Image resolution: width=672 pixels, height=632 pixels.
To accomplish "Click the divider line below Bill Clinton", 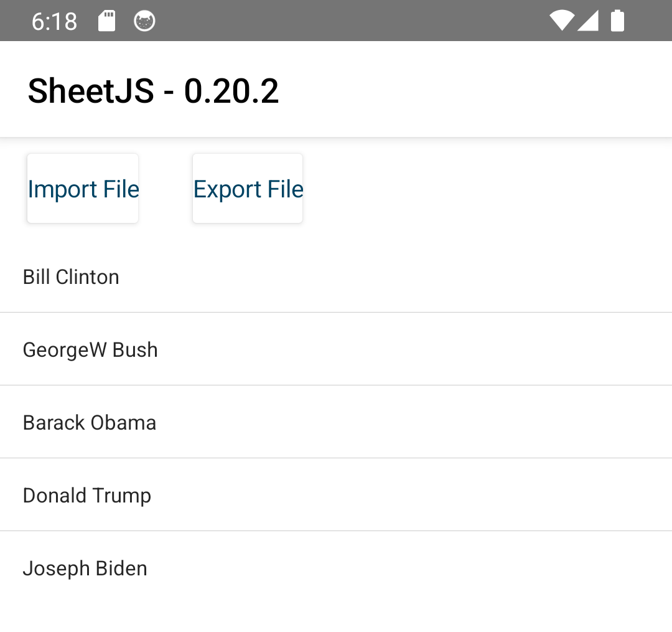I will pos(336,313).
